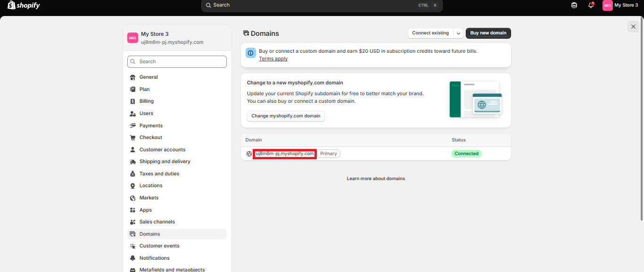
Task: Click the Sales channels icon
Action: point(133,222)
